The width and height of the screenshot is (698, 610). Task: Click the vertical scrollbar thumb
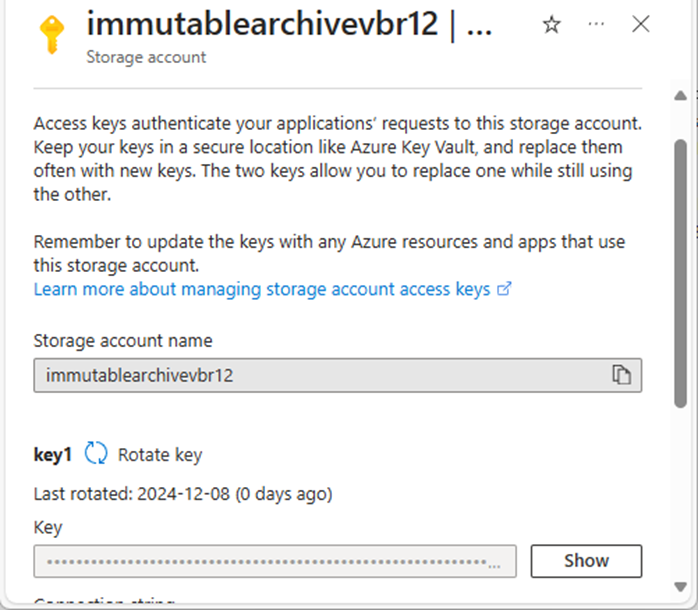pyautogui.click(x=680, y=274)
